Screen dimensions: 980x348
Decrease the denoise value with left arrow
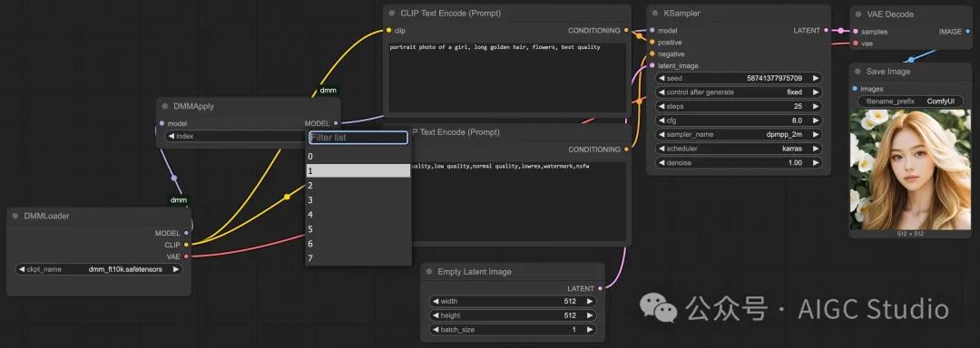click(x=661, y=163)
